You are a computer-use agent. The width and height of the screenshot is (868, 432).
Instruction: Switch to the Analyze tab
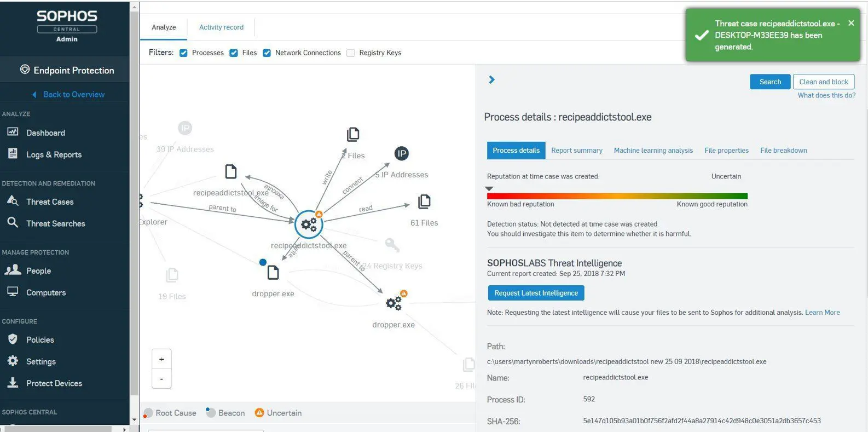[x=164, y=27]
